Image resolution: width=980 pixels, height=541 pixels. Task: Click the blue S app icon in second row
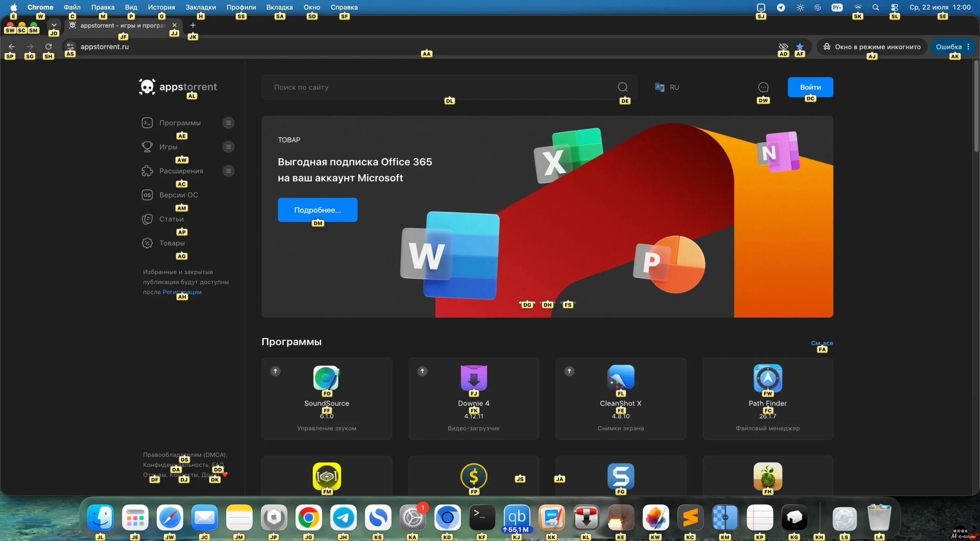click(620, 476)
